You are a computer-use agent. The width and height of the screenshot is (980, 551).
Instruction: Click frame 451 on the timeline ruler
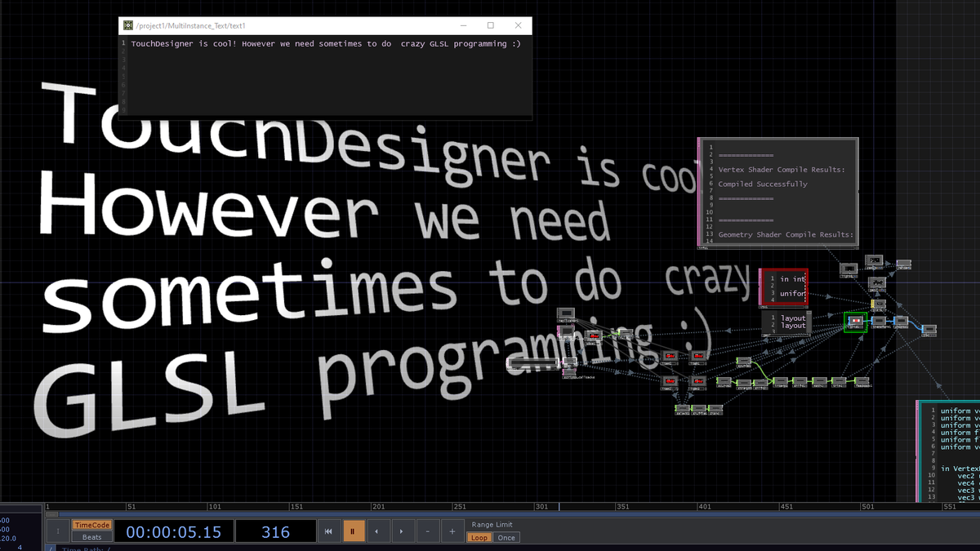pos(786,507)
